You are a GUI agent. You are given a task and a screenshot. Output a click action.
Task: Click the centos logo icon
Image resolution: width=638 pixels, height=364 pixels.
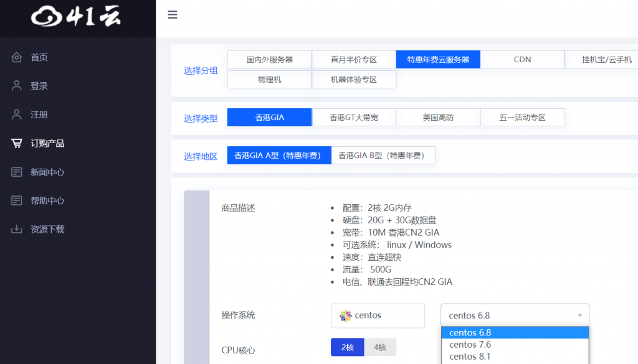tap(345, 315)
